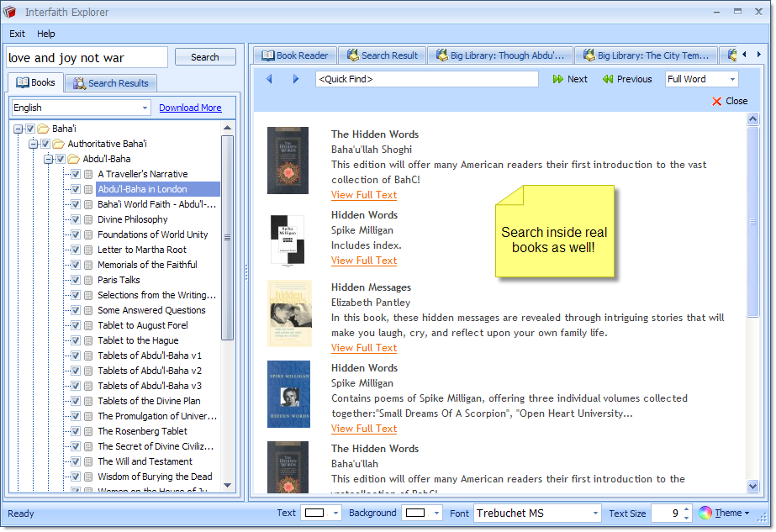Uncheck the Paris Talks checkbox
This screenshot has height=532, width=776.
click(x=75, y=280)
